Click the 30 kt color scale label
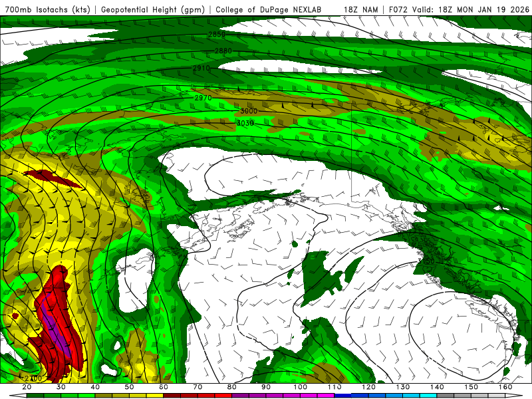This screenshot has width=532, height=399. pyautogui.click(x=61, y=387)
